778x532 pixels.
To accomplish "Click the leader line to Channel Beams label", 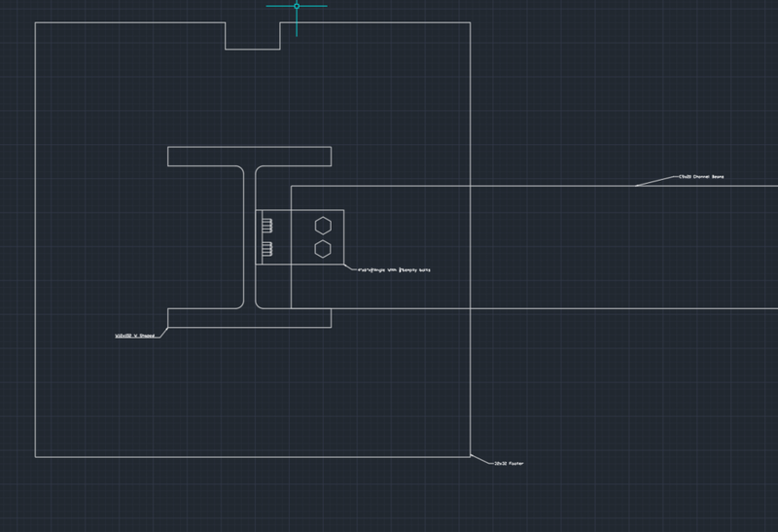I will click(657, 181).
